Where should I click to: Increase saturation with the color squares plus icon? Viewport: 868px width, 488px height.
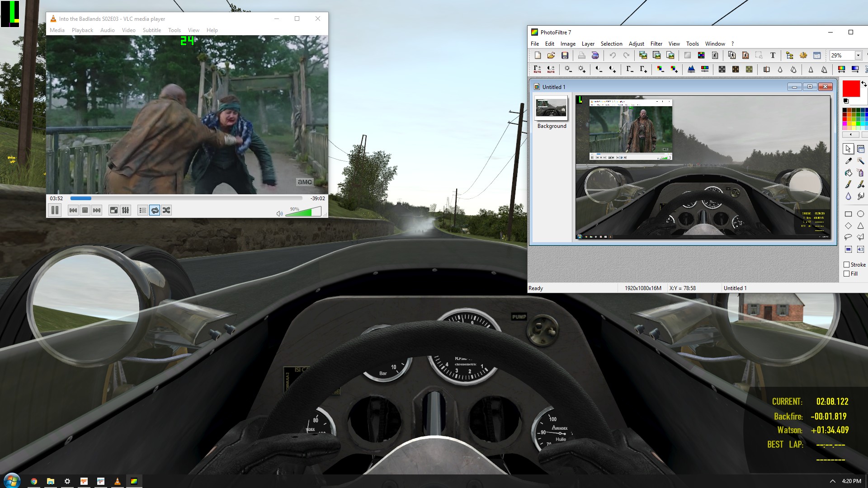(x=674, y=69)
